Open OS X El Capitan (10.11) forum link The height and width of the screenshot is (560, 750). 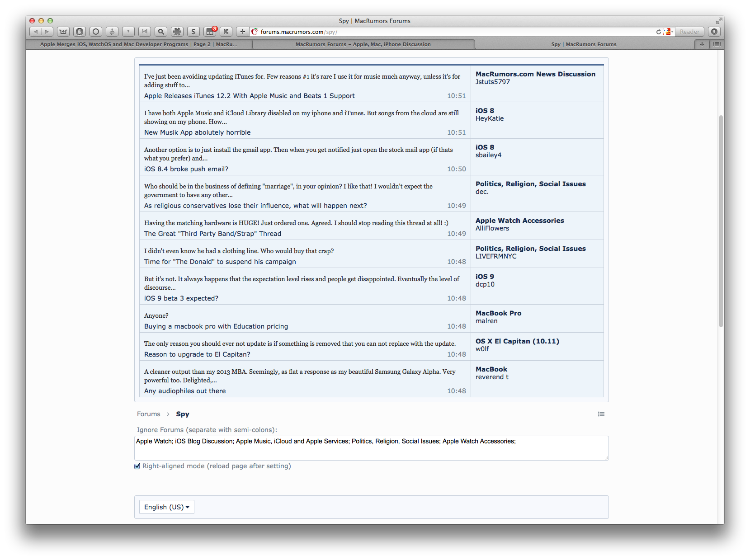pos(517,341)
